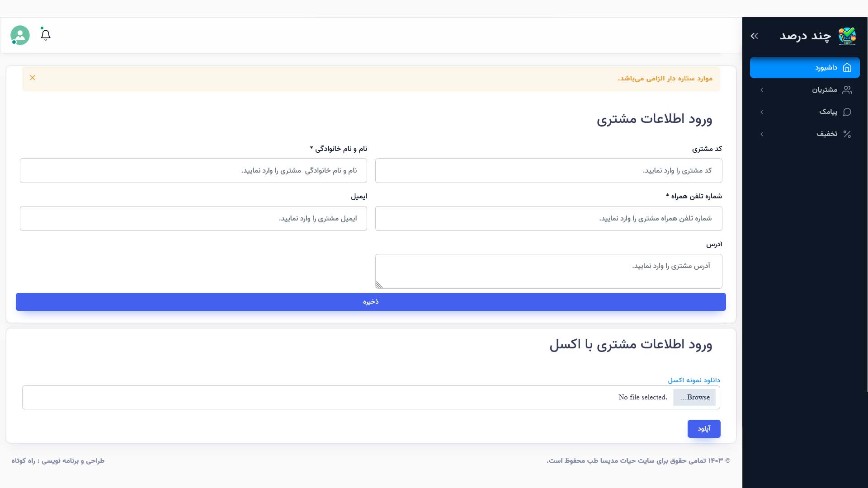Click the notification bell icon
This screenshot has width=868, height=488.
click(x=45, y=35)
